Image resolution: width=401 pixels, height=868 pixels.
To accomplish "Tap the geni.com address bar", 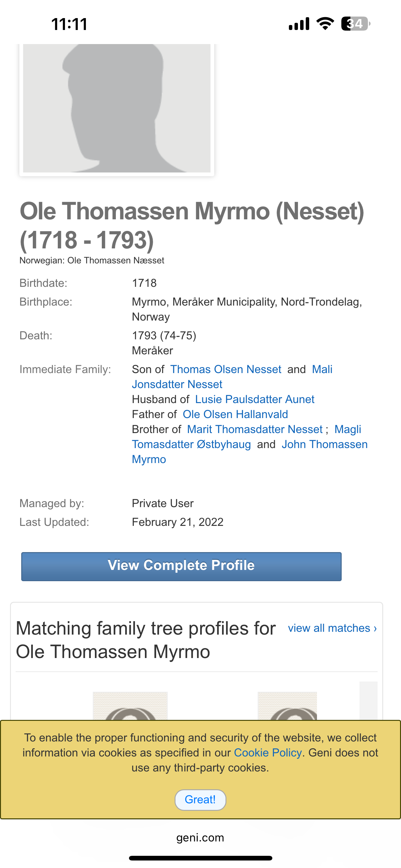I will coord(200,838).
